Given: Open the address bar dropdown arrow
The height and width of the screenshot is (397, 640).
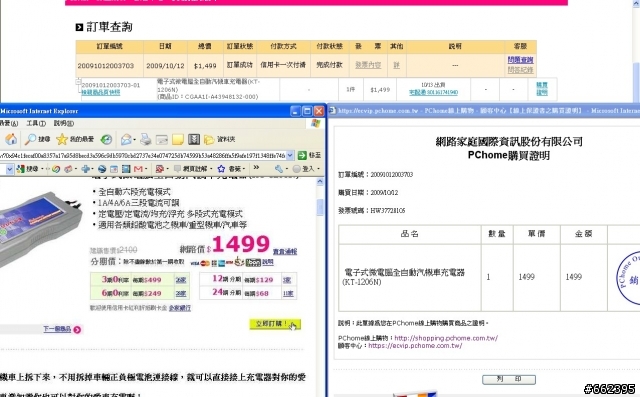Looking at the screenshot, I should (290, 155).
